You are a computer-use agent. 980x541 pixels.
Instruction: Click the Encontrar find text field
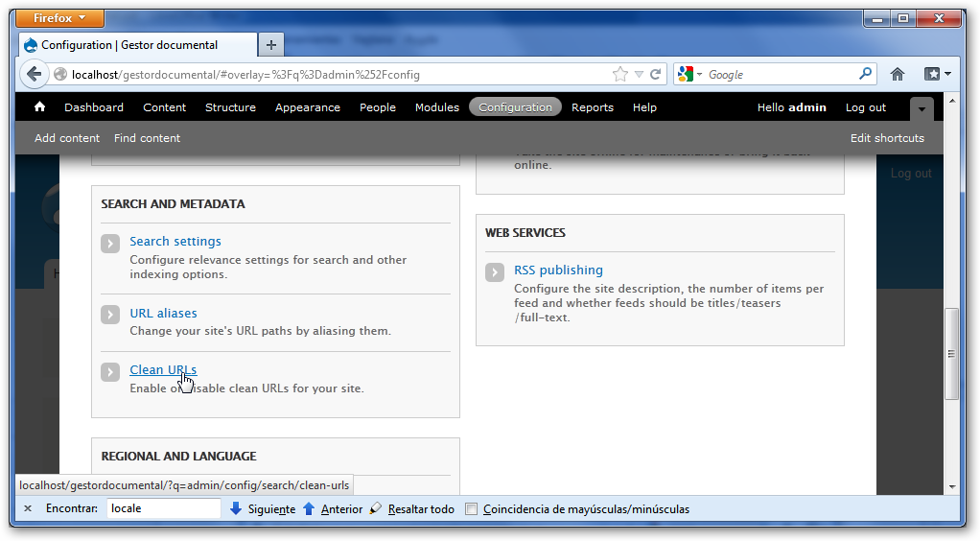pyautogui.click(x=163, y=509)
